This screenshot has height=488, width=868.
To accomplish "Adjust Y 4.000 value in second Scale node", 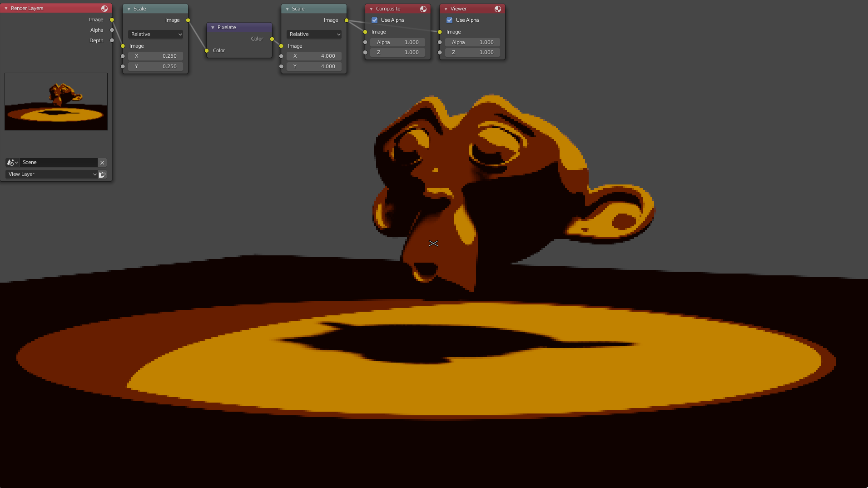I will pos(314,66).
